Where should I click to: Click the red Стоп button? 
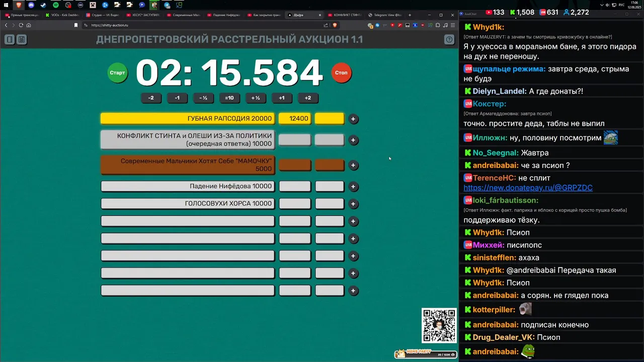pyautogui.click(x=341, y=73)
